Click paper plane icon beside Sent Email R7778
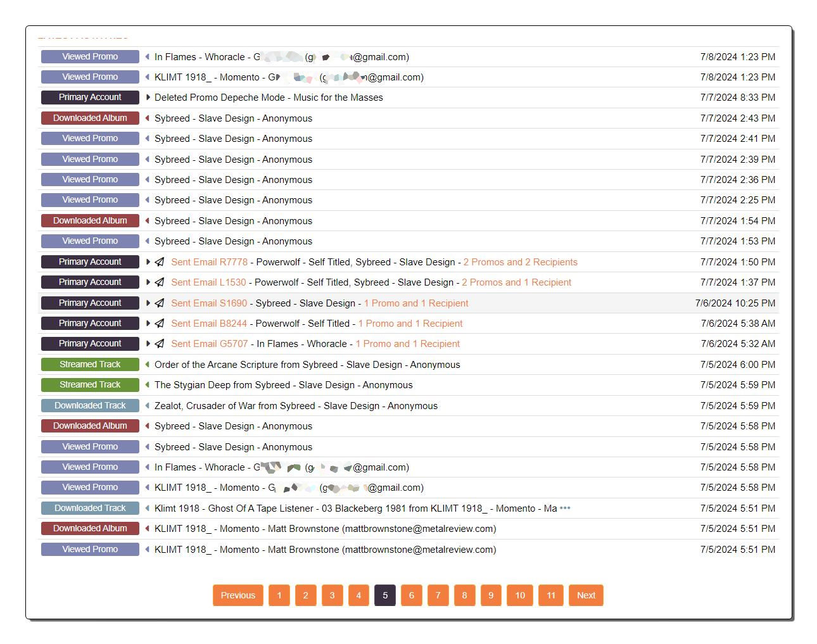This screenshot has height=644, width=817. pos(160,262)
